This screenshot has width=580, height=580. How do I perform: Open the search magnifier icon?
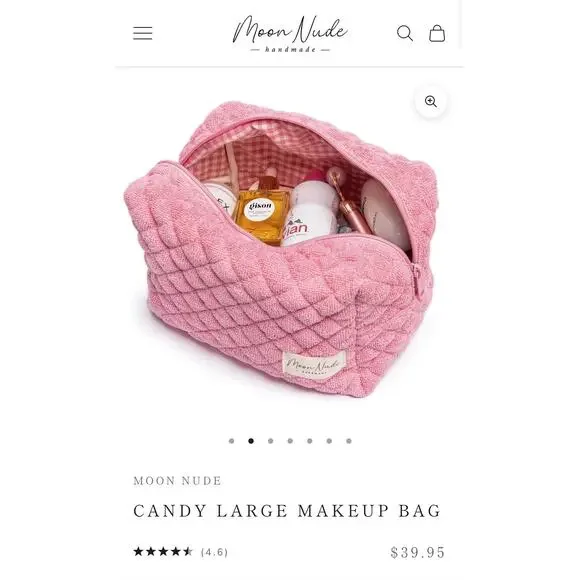405,33
